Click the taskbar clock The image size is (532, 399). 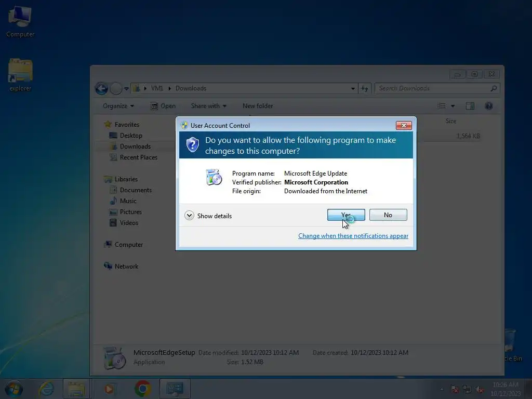coord(505,389)
